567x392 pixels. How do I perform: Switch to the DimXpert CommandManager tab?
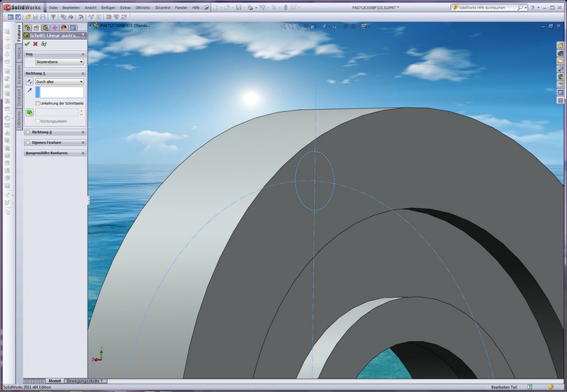pos(19,98)
